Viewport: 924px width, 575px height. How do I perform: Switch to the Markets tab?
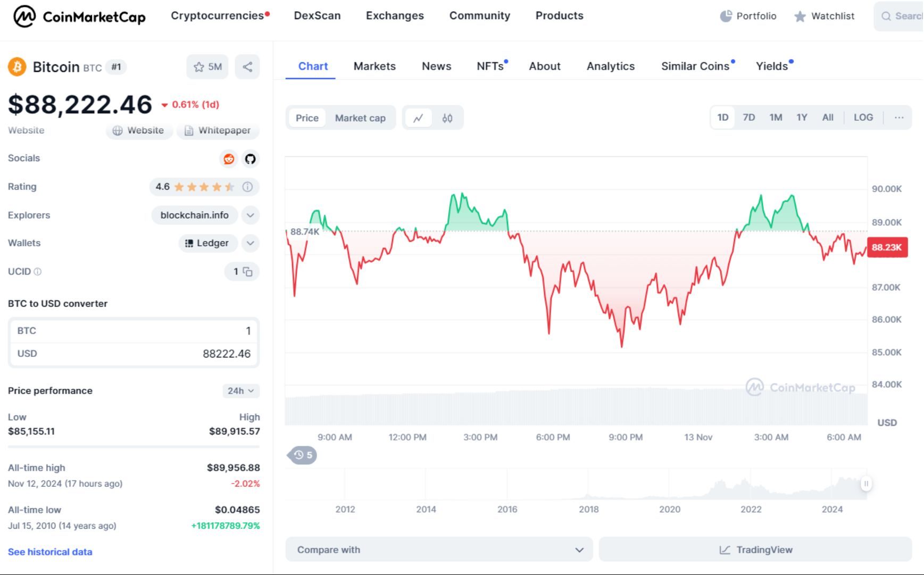pos(374,66)
